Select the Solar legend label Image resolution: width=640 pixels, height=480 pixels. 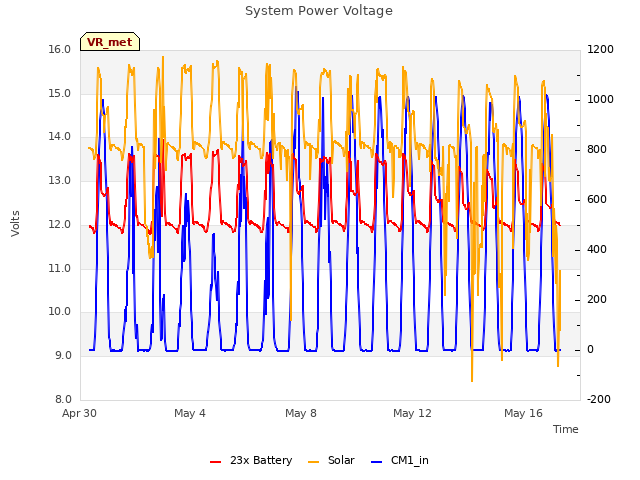pyautogui.click(x=341, y=460)
